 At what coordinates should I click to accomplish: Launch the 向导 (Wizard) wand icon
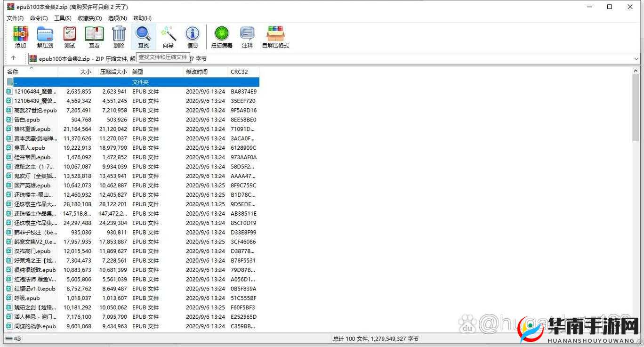[x=168, y=37]
